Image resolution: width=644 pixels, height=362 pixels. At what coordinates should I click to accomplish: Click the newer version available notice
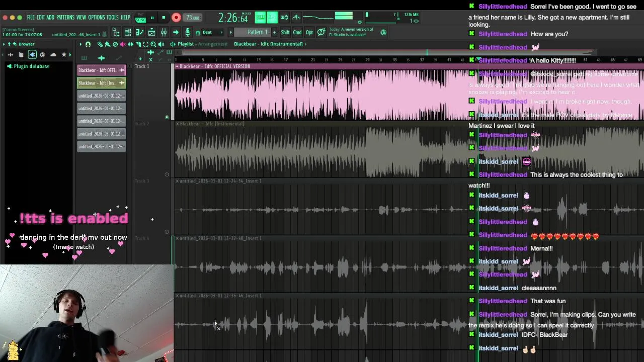[x=351, y=32]
